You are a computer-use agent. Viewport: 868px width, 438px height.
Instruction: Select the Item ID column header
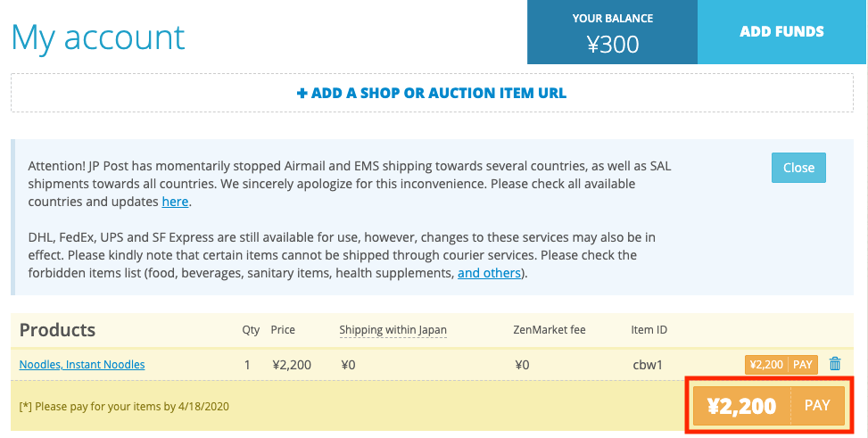coord(649,330)
